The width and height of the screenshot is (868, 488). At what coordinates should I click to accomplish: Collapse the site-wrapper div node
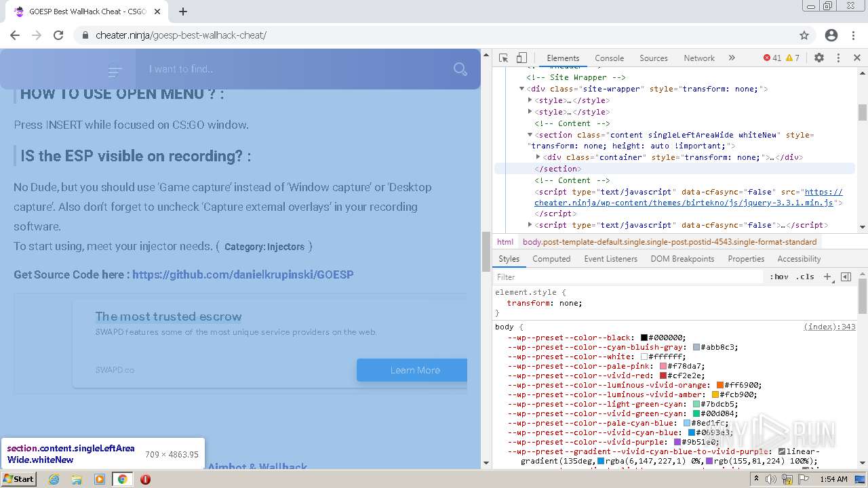pyautogui.click(x=522, y=89)
